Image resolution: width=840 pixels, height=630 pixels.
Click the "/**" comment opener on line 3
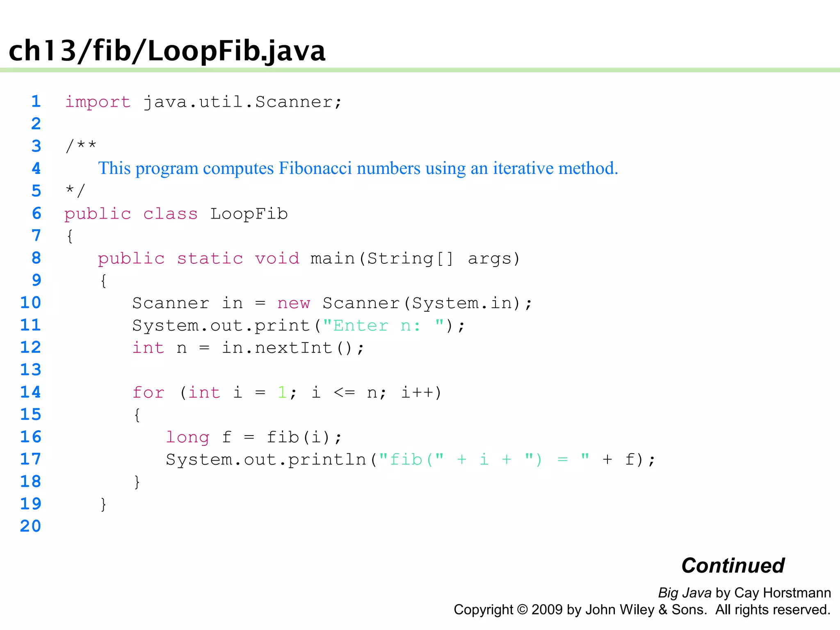(x=81, y=146)
